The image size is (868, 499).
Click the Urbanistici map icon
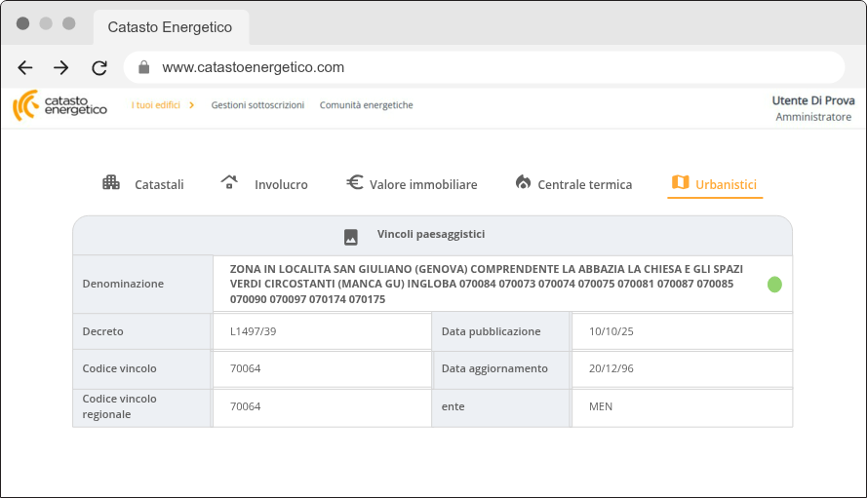[680, 182]
